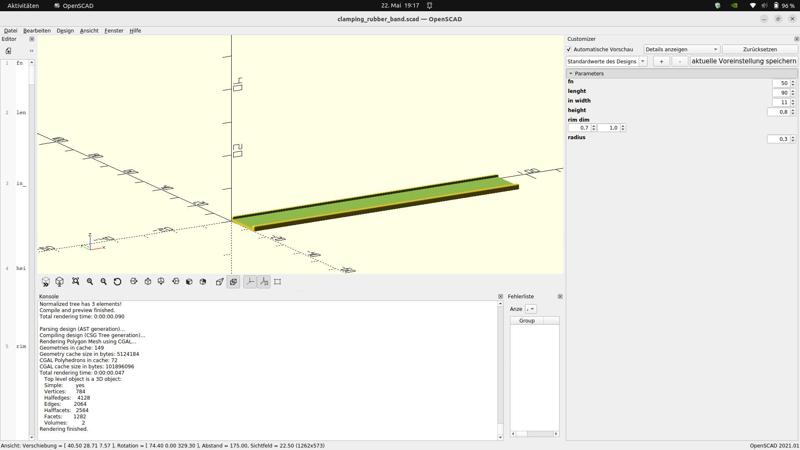Open the date and time 22. Mai 19:17
Screen dimensions: 800x450
pos(400,6)
